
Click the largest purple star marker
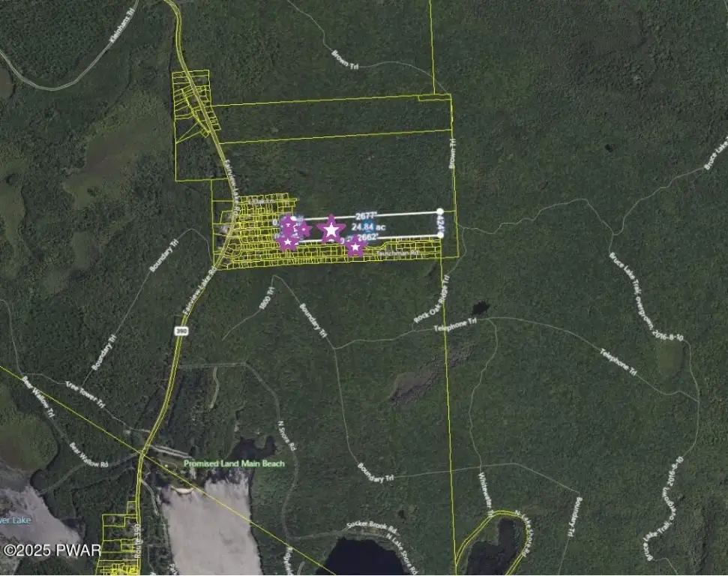point(331,229)
